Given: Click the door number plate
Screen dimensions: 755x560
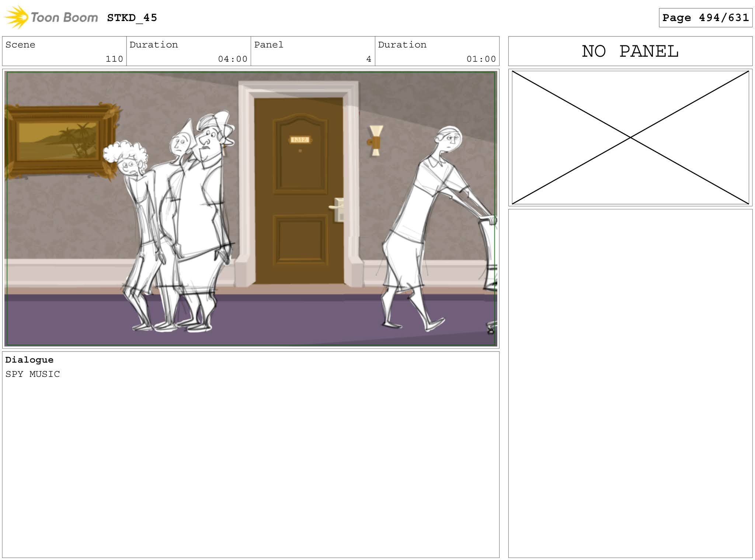Looking at the screenshot, I should [299, 139].
